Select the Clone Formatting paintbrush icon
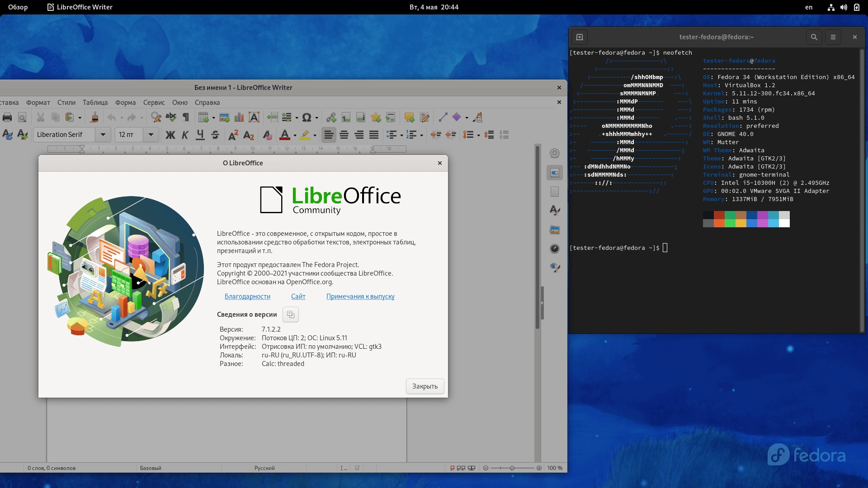Screen dimensions: 868x488 tap(94, 117)
